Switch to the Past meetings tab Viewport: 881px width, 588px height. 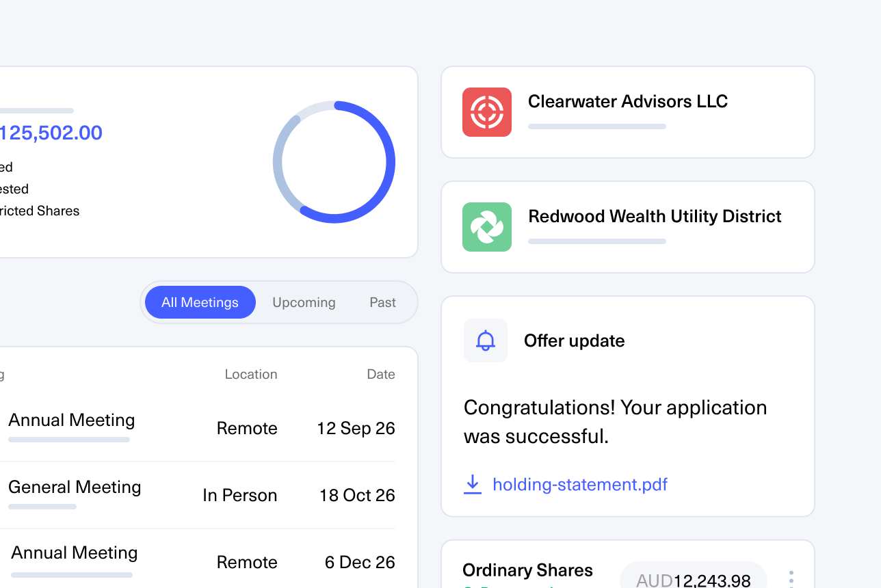382,302
